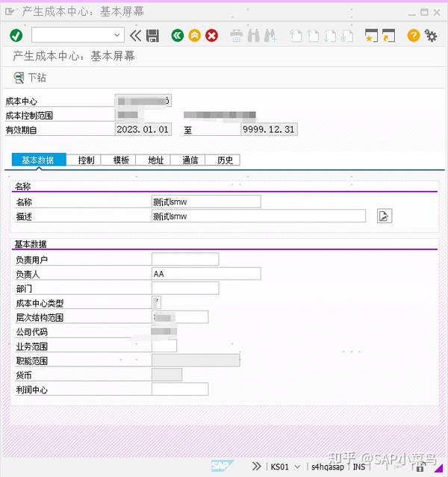Open Customize Local Layout gear icon
The width and height of the screenshot is (448, 477).
click(x=431, y=36)
